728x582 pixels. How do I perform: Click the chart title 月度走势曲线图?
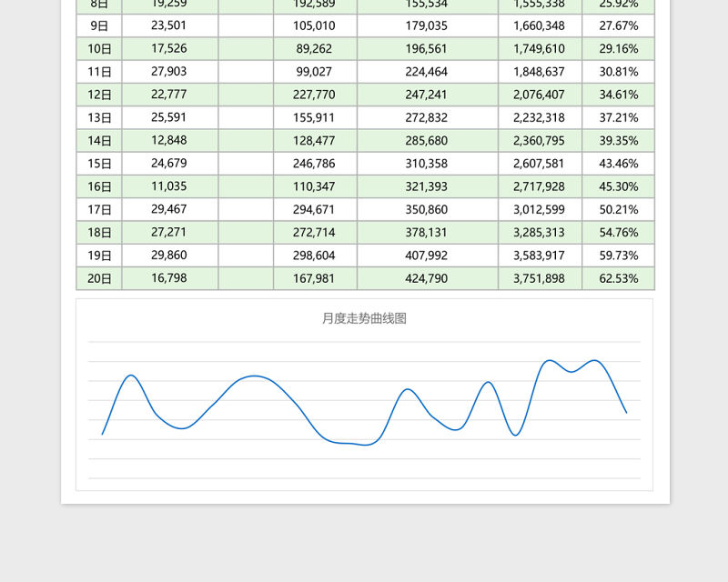click(x=364, y=318)
